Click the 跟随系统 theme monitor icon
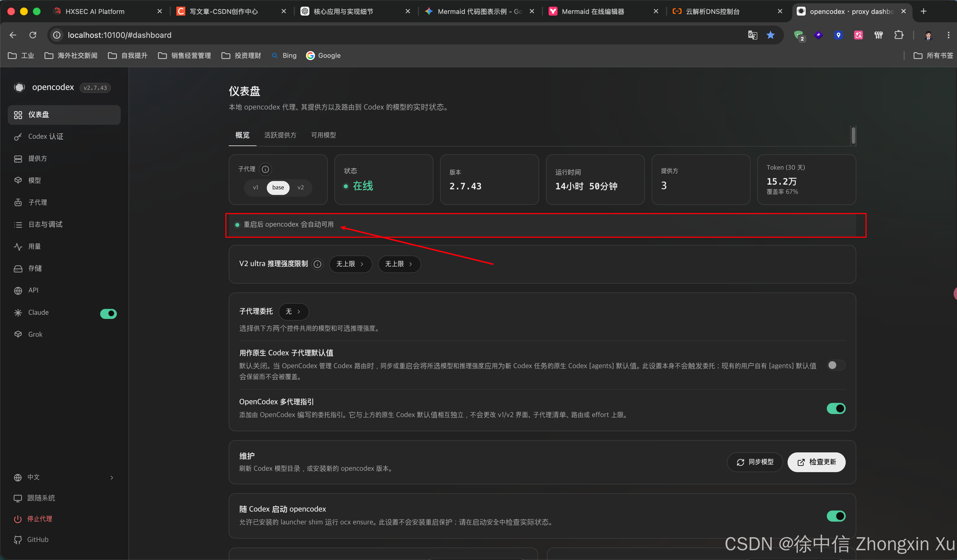The height and width of the screenshot is (560, 957). pos(18,498)
